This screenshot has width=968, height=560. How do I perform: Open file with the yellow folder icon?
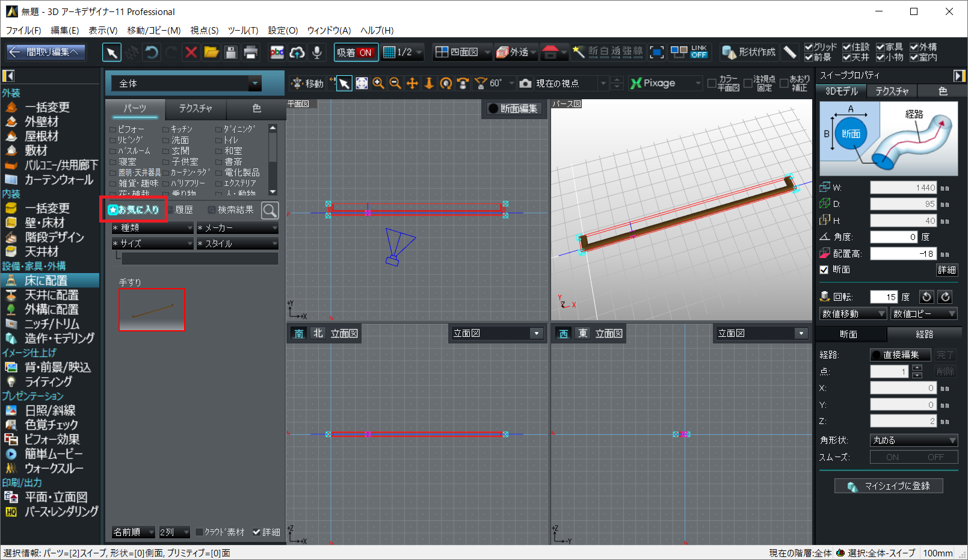pos(211,52)
